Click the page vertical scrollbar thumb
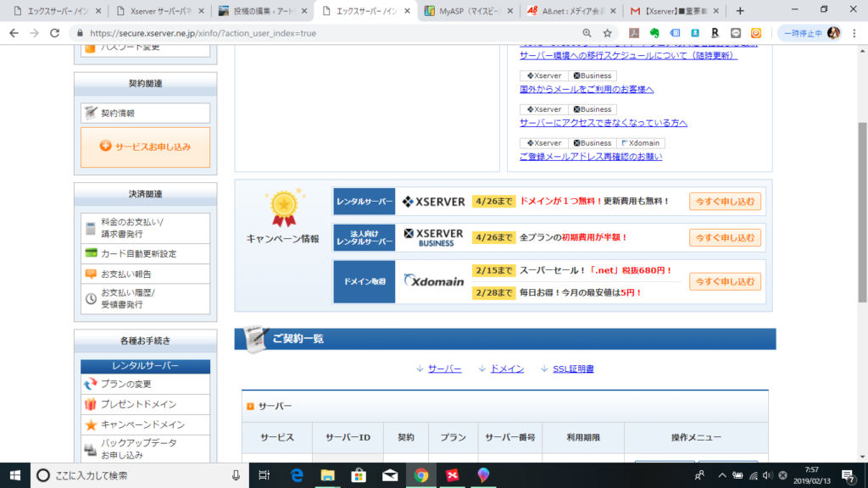This screenshot has width=868, height=488. click(862, 212)
